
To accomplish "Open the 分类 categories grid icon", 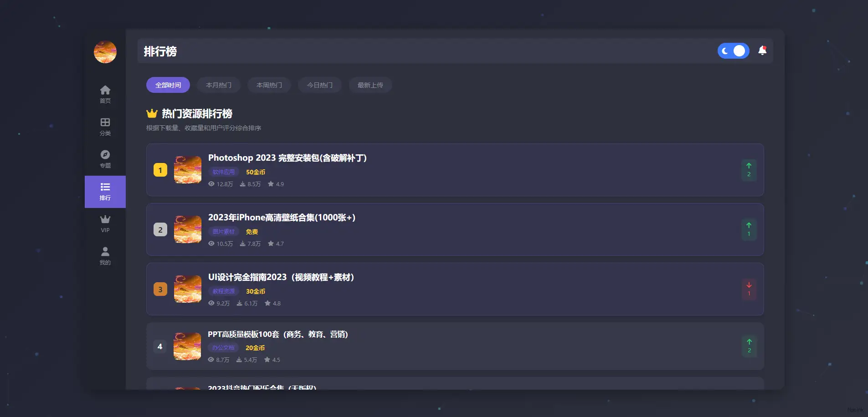I will tap(105, 122).
